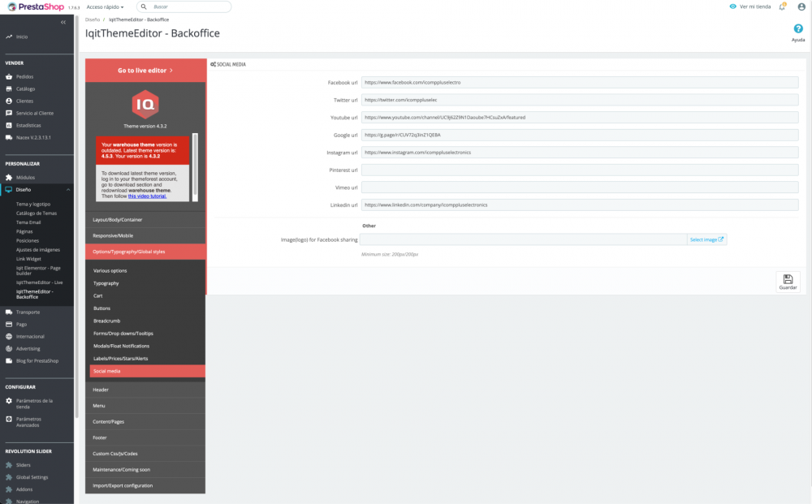Open Ajustes de imágenes sidebar item
Screen dimensions: 812x504
click(38, 250)
